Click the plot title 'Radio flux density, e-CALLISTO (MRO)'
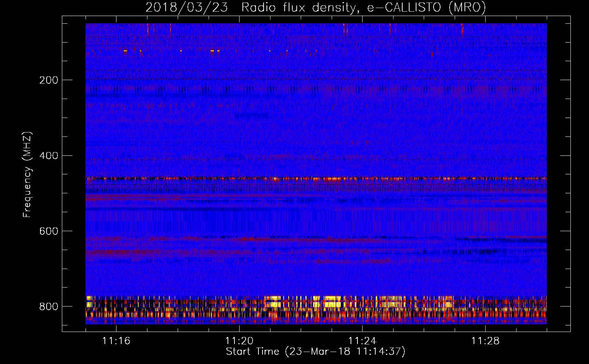 [x=364, y=7]
